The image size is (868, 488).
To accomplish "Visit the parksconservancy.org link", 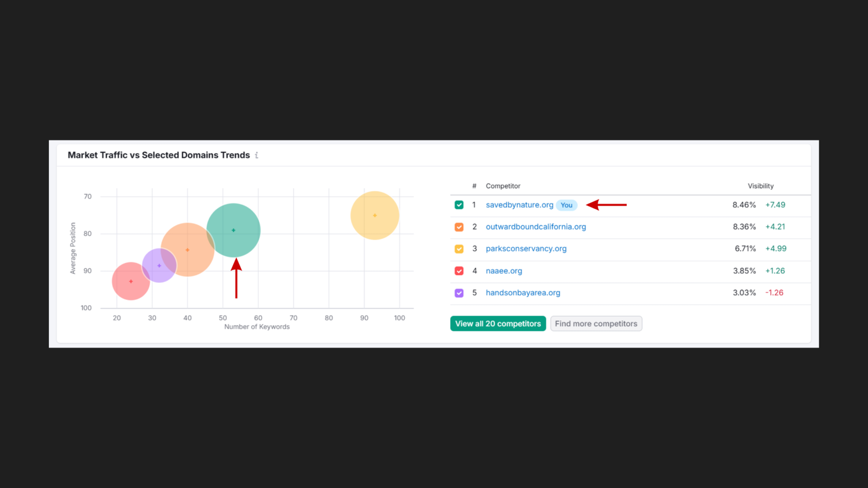I will (526, 249).
